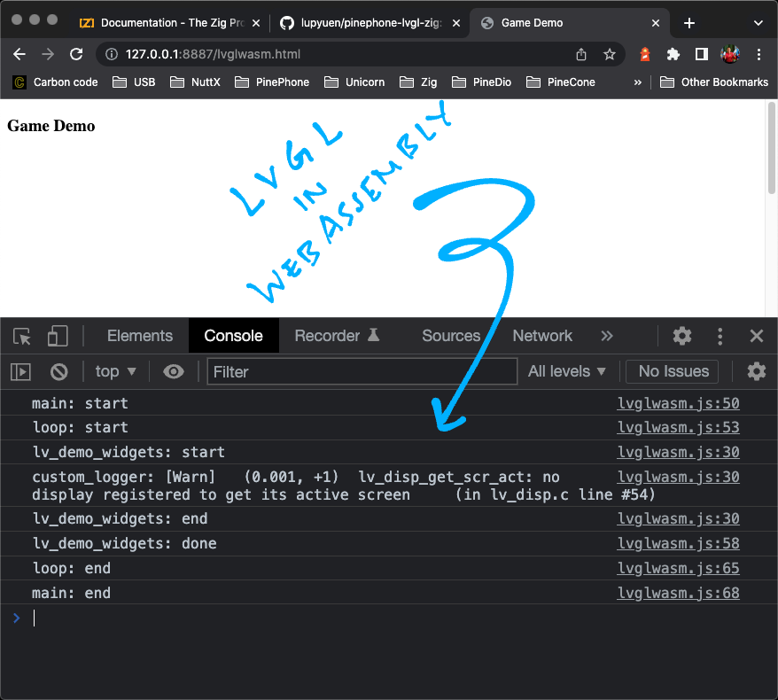Bookmark this page with the star icon
This screenshot has height=700, width=778.
tap(610, 54)
